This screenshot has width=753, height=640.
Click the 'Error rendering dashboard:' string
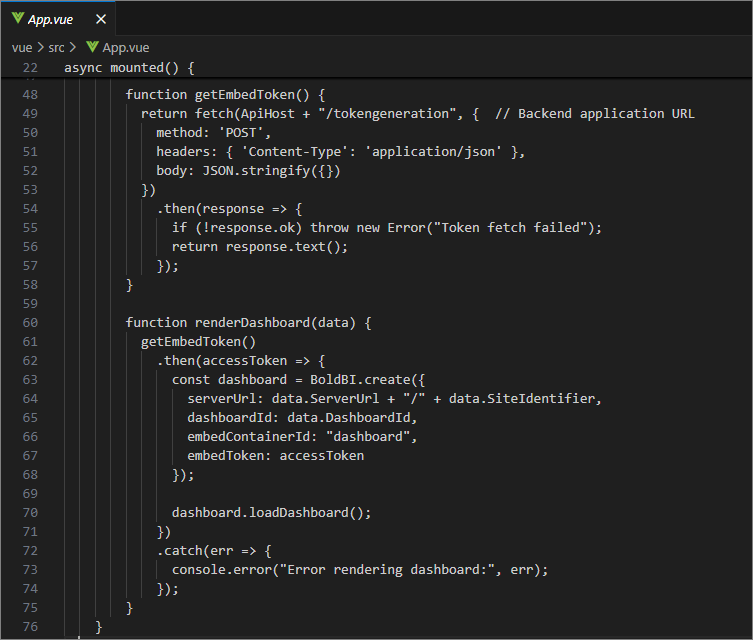pyautogui.click(x=387, y=570)
